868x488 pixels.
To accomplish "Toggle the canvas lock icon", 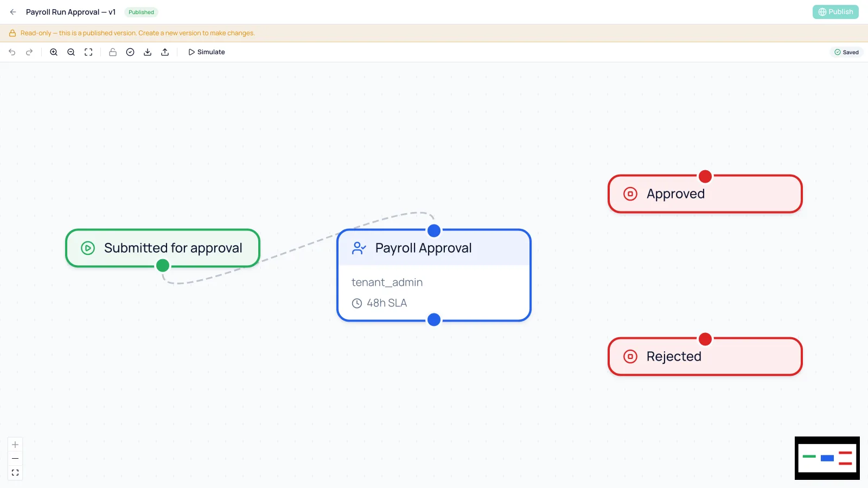I will pyautogui.click(x=113, y=52).
